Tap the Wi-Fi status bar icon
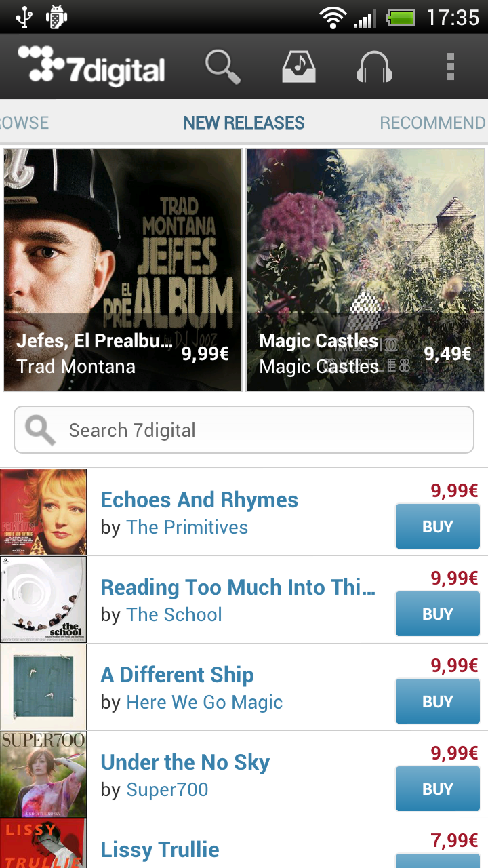This screenshot has width=488, height=868. pyautogui.click(x=333, y=18)
